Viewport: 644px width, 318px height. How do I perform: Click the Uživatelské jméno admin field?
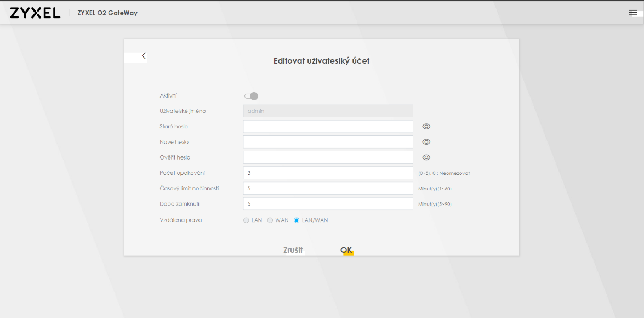coord(328,111)
